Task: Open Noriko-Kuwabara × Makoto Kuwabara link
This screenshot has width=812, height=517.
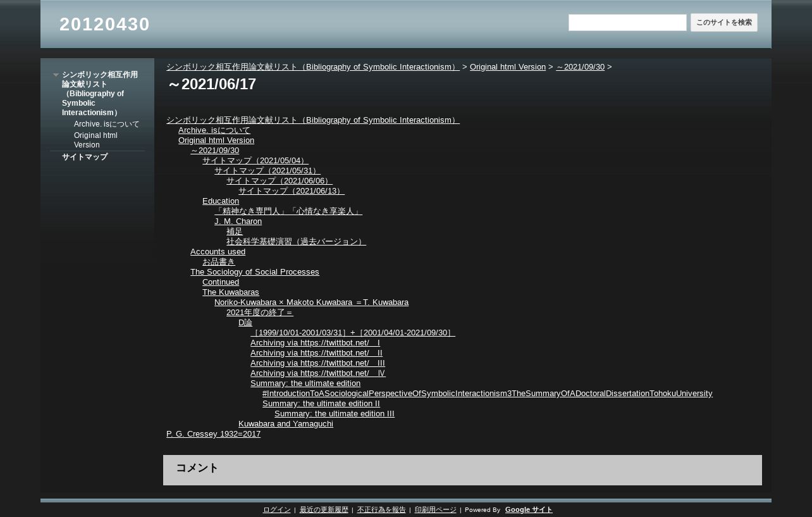Action: coord(311,302)
